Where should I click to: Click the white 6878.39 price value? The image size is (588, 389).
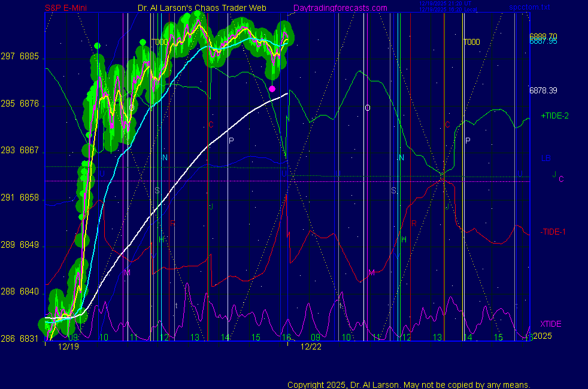(x=543, y=91)
